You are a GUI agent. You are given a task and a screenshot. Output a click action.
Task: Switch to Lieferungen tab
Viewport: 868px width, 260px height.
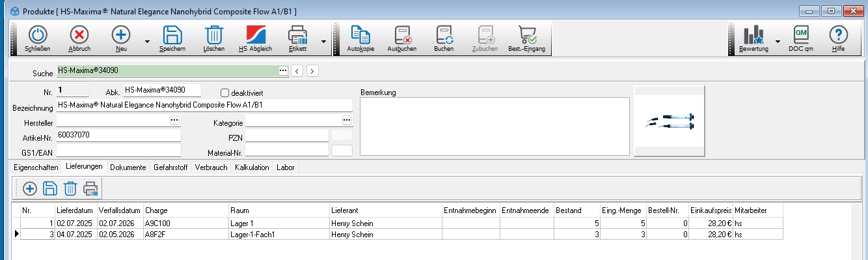(85, 167)
